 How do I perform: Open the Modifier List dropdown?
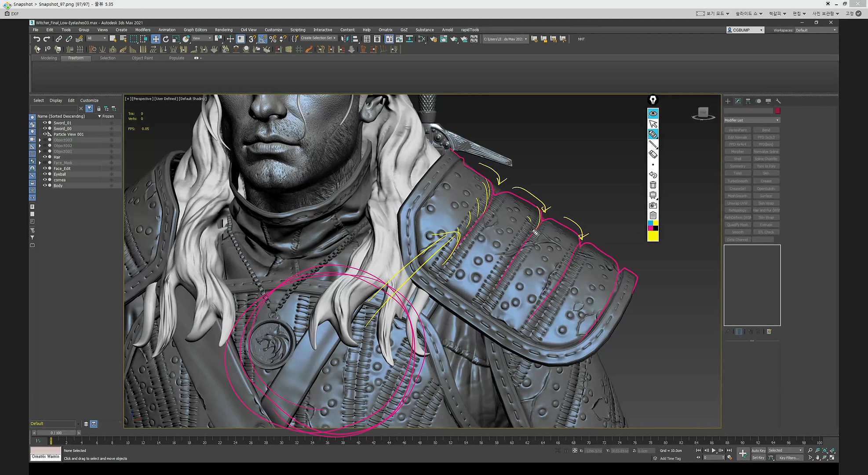752,120
